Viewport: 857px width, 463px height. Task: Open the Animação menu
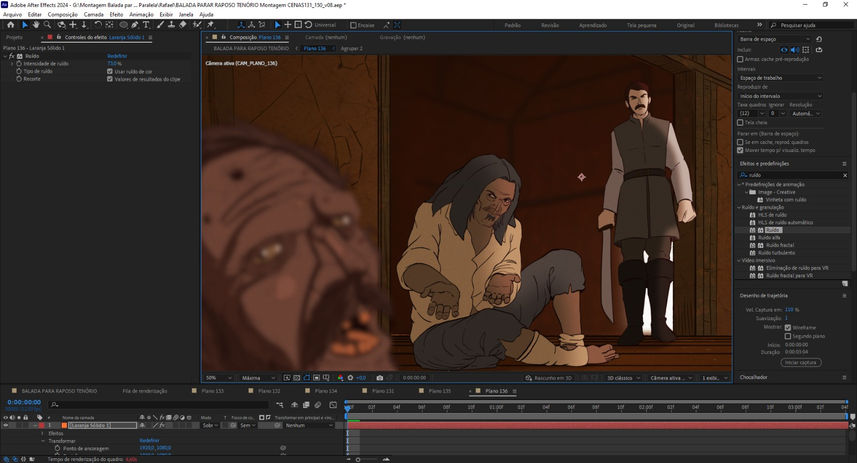coord(142,15)
